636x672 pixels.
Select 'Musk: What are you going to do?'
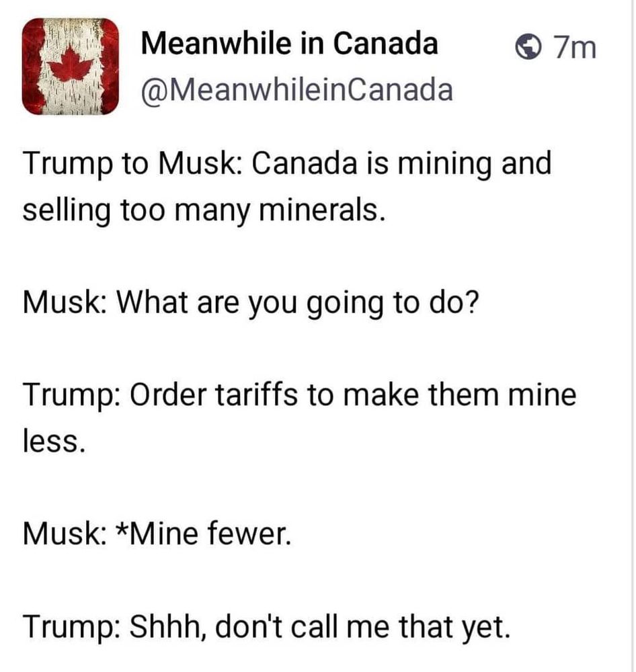[x=251, y=304]
